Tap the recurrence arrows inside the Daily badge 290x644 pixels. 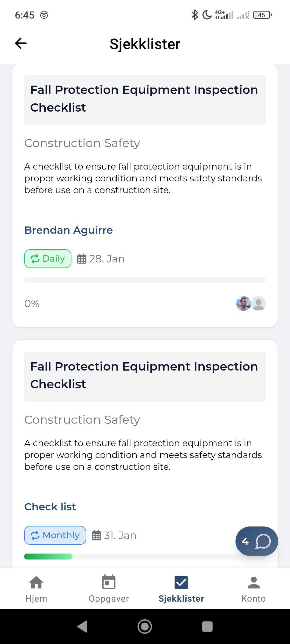[x=35, y=258]
